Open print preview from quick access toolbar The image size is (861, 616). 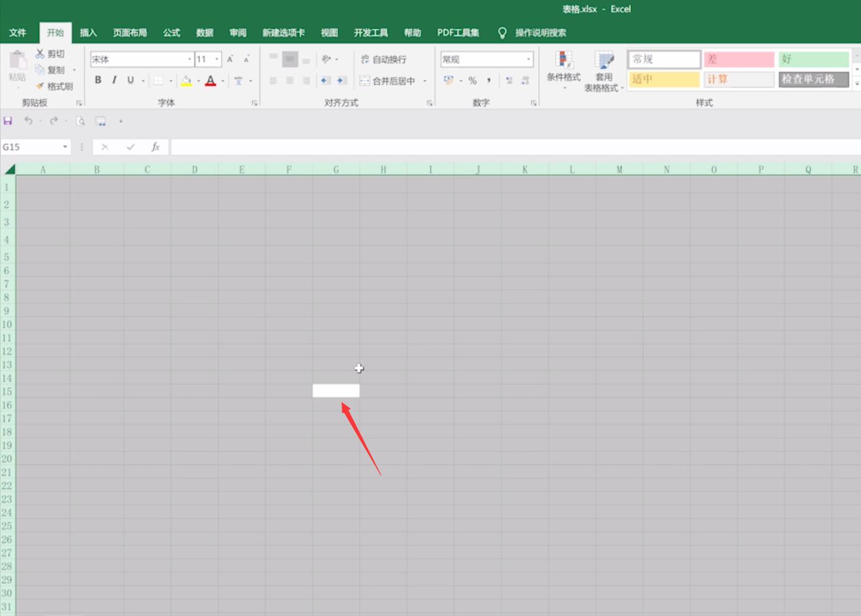[x=80, y=121]
